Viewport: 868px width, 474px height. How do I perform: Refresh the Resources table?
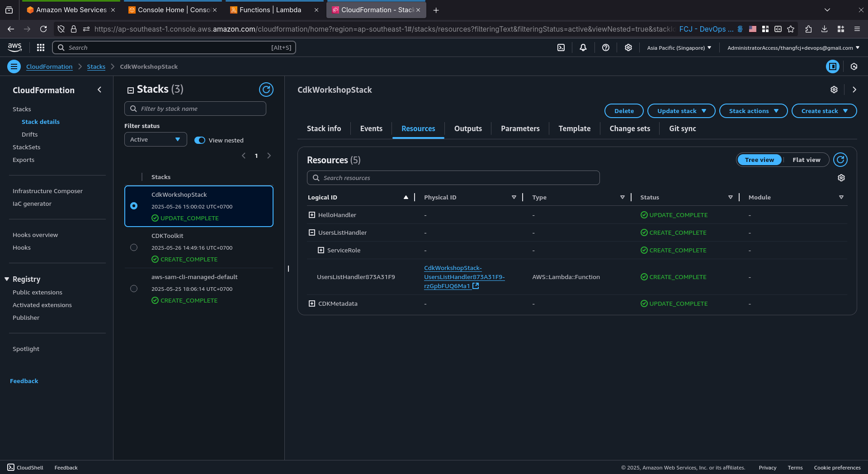840,160
